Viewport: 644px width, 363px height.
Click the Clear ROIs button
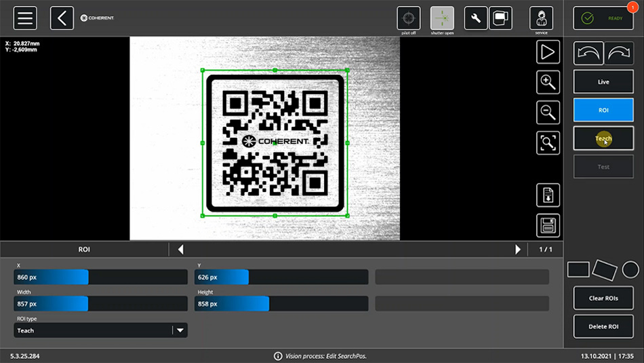(x=603, y=298)
